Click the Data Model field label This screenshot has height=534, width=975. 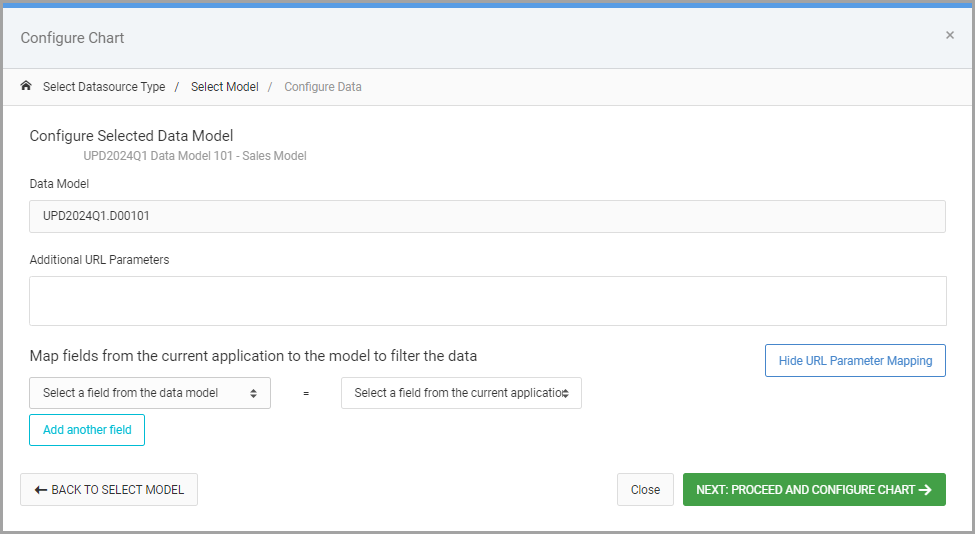point(59,184)
